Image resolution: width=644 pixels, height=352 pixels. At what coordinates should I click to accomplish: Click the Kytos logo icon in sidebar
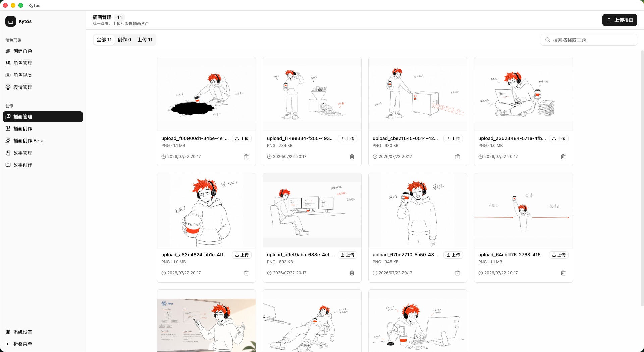click(x=11, y=21)
